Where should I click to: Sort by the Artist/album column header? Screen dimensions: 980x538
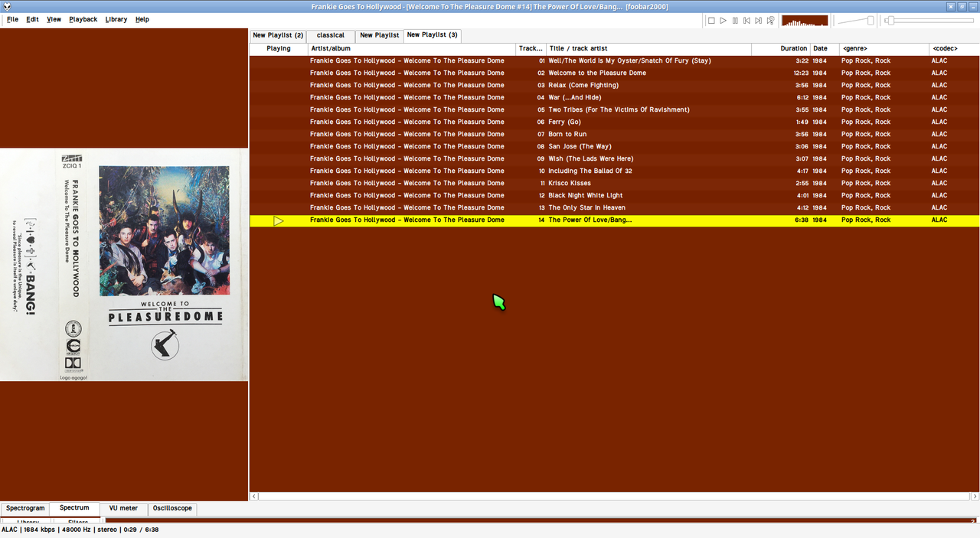tap(411, 48)
